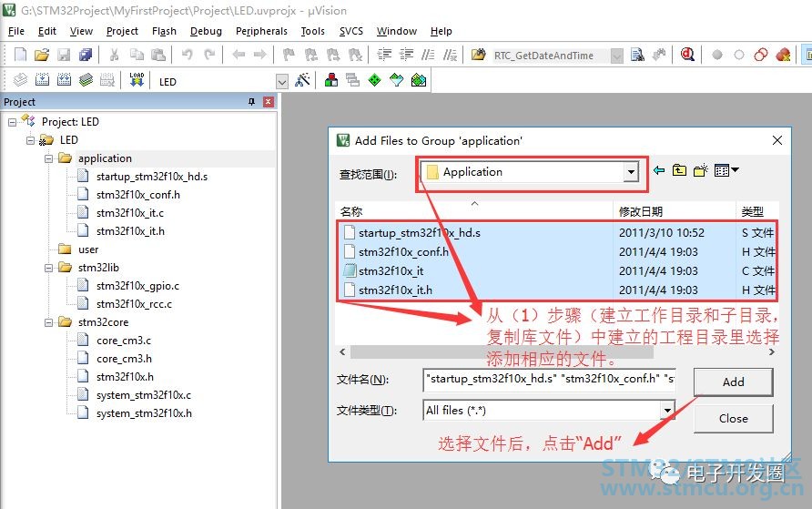Select the user group folder
The height and width of the screenshot is (509, 812).
[x=88, y=249]
